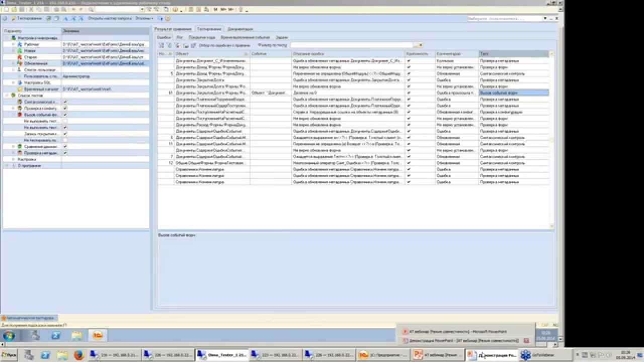
Task: Switch to the Документация tab
Action: pyautogui.click(x=240, y=30)
